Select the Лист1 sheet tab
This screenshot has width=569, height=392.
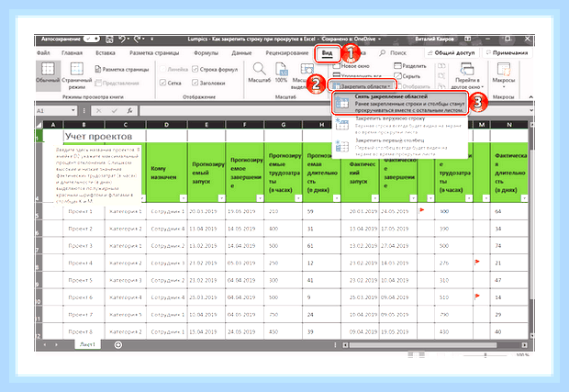tap(87, 344)
